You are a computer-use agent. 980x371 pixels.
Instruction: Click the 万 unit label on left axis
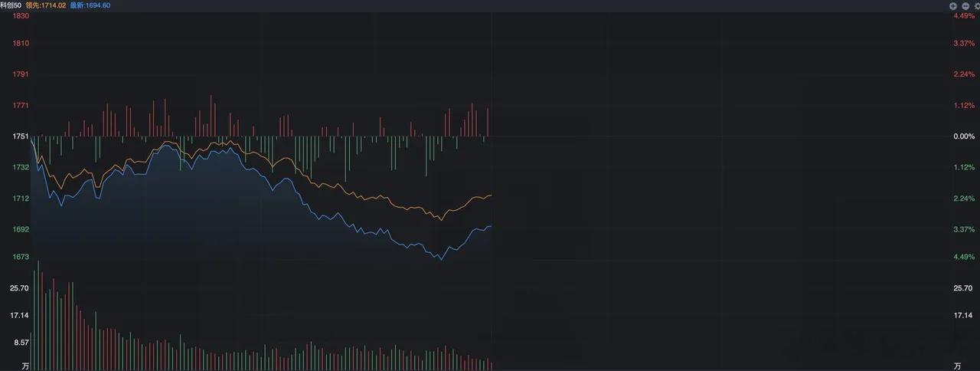click(25, 366)
